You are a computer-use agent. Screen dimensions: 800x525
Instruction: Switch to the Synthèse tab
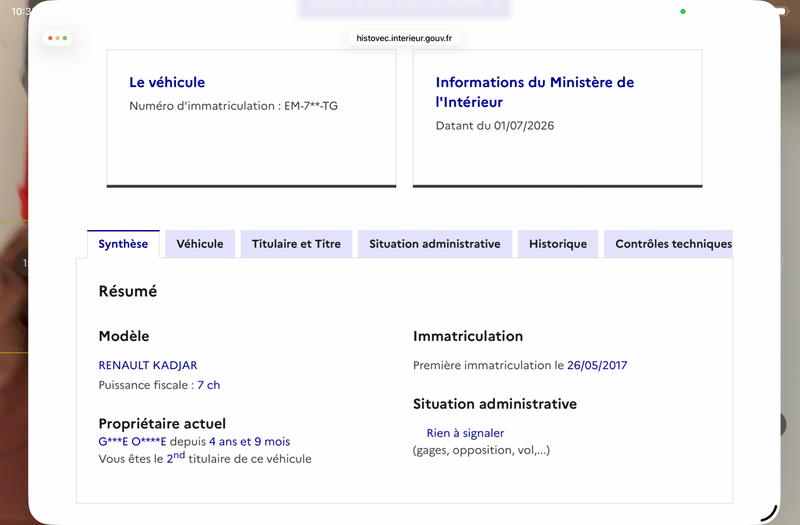[x=123, y=244]
